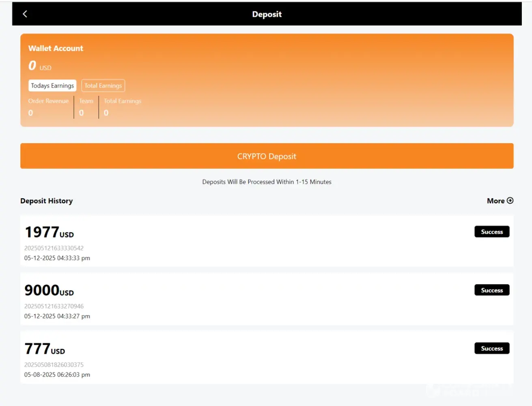Switch to Total Earnings tab
This screenshot has height=406, width=532.
pyautogui.click(x=103, y=86)
